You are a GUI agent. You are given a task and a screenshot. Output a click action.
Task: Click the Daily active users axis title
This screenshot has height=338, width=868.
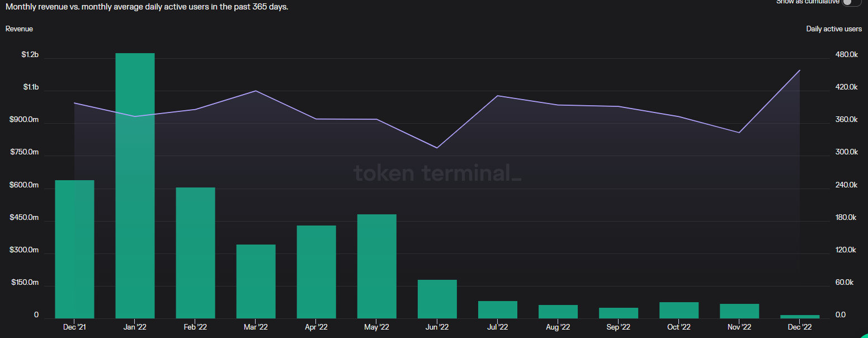point(834,29)
